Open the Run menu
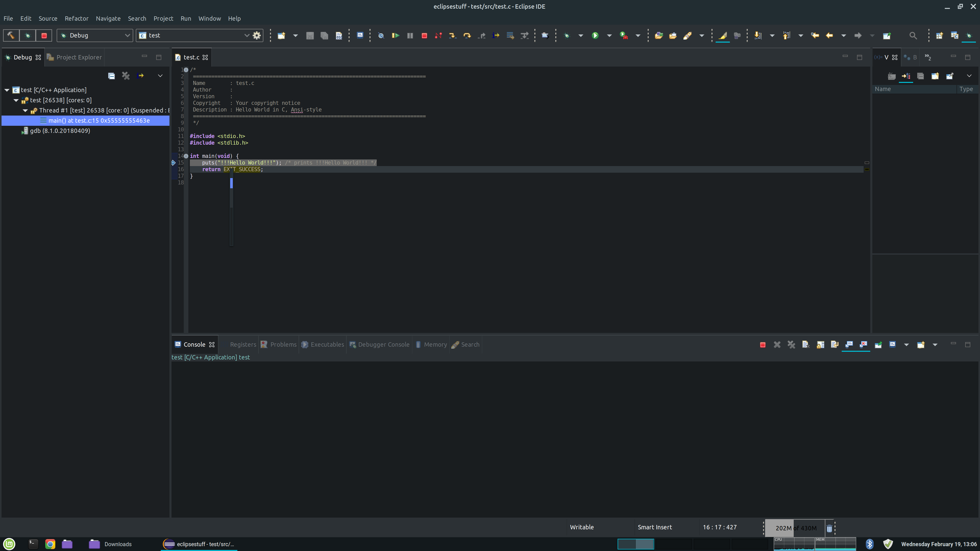Image resolution: width=980 pixels, height=551 pixels. click(186, 18)
